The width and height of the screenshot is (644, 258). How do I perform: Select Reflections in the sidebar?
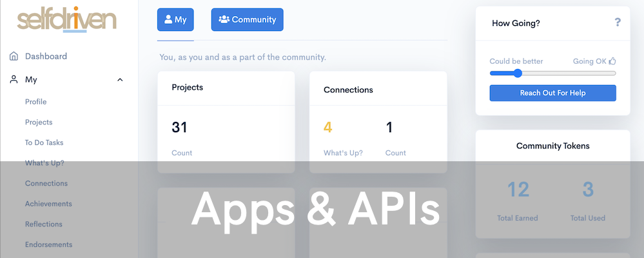(43, 224)
